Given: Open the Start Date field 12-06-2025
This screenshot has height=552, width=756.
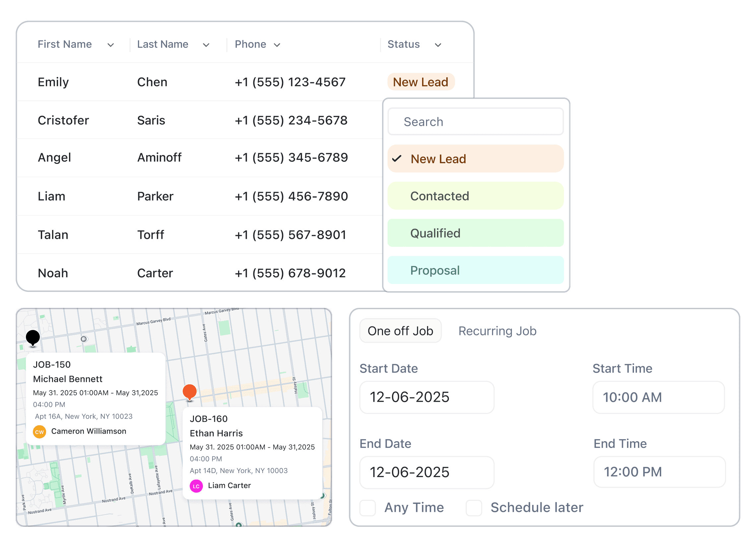Looking at the screenshot, I should [x=426, y=397].
